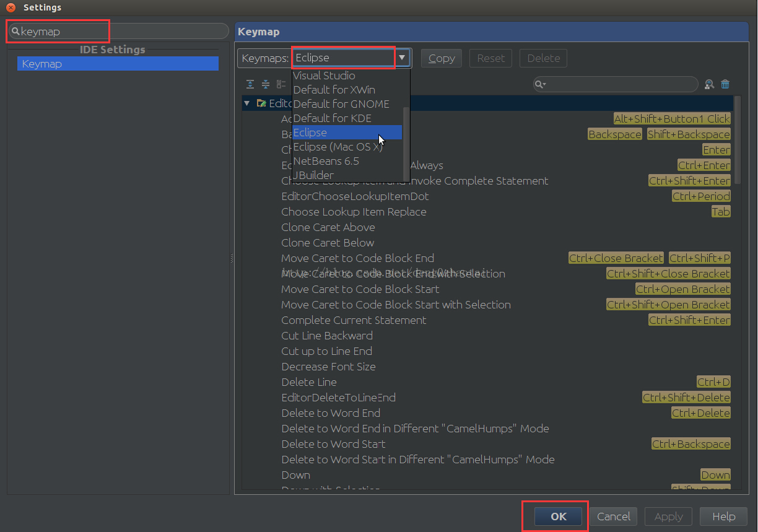Click the Ctrl+Shift+P shortcut label

(700, 258)
